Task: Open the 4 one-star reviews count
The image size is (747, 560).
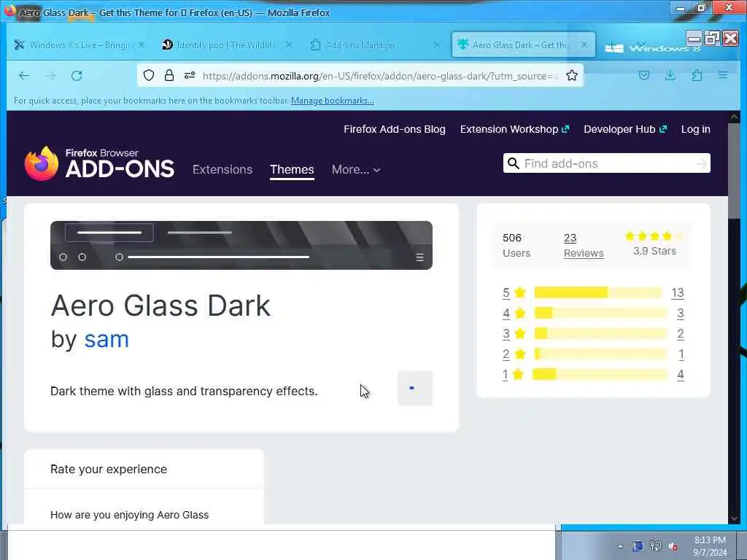Action: (x=681, y=374)
